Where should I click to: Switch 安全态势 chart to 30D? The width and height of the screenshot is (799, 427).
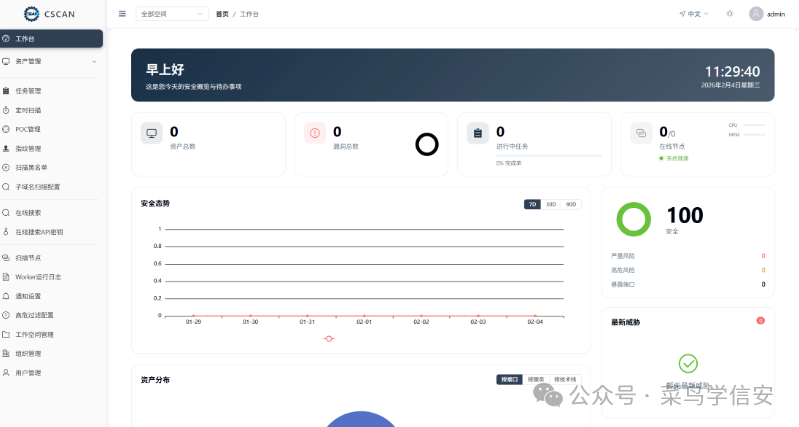pos(551,204)
